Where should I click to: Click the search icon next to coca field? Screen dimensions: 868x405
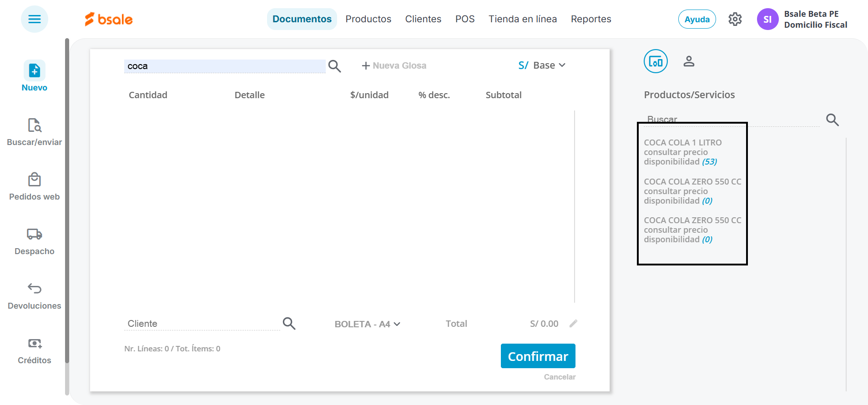pyautogui.click(x=335, y=66)
